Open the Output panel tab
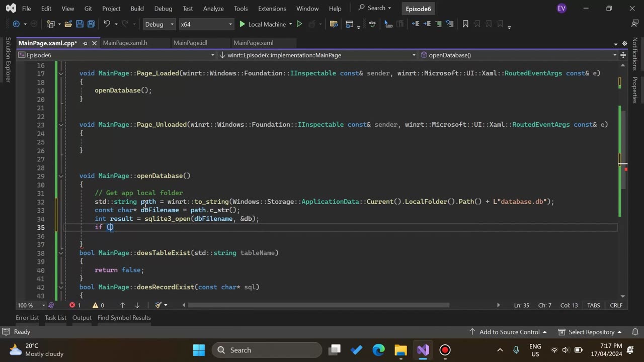This screenshot has height=362, width=644. tap(82, 318)
